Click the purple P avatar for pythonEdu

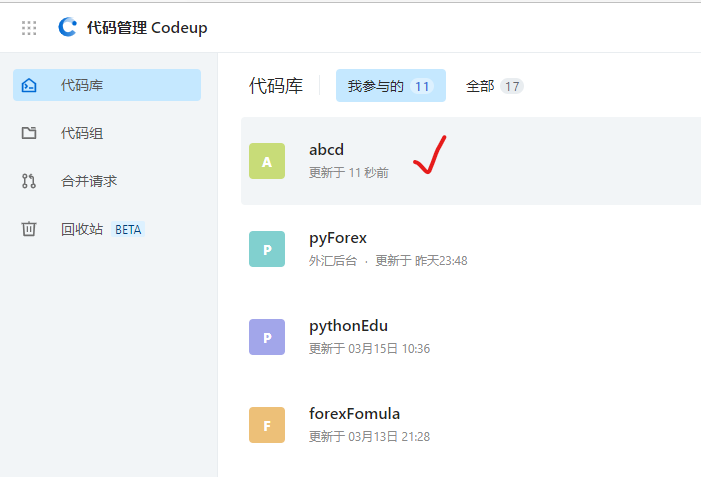[x=267, y=337]
